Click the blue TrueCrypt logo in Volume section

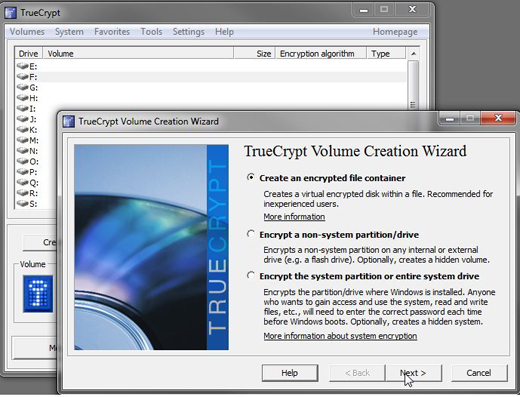38,294
